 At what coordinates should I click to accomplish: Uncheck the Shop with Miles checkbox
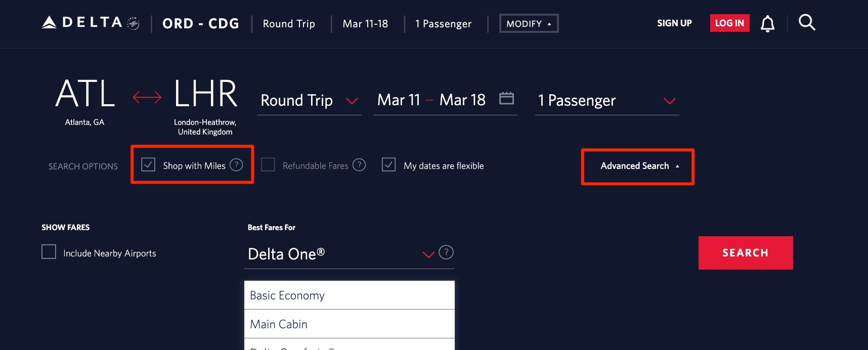pyautogui.click(x=148, y=164)
